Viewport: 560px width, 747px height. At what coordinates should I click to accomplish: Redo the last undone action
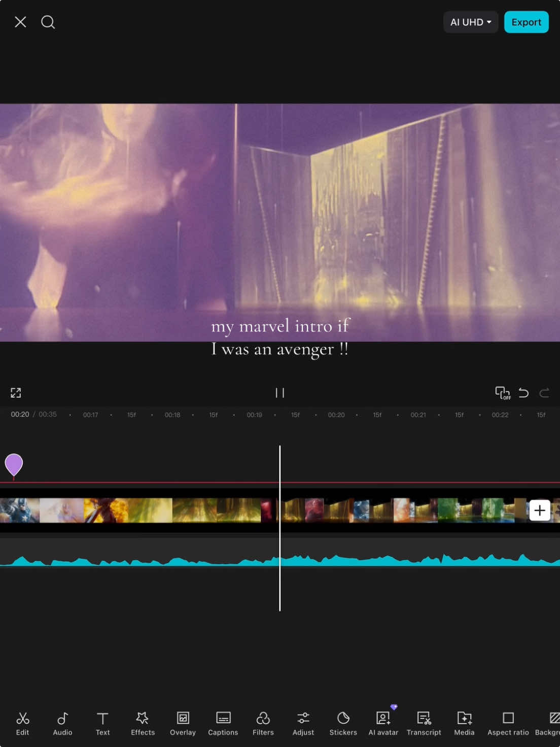[x=544, y=393]
